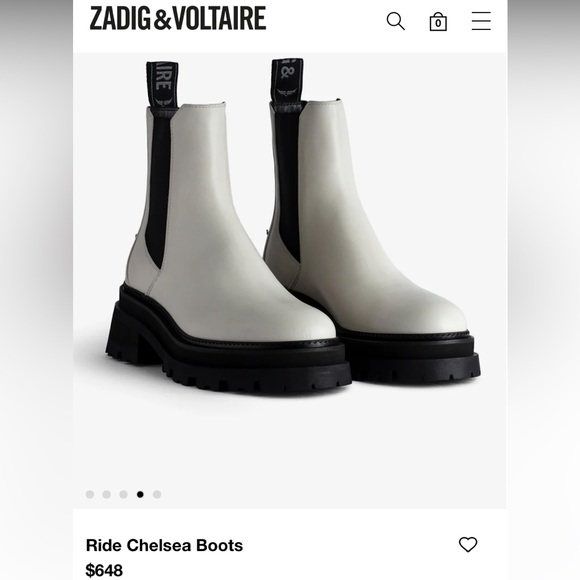Select the third carousel indicator dot

click(x=123, y=495)
